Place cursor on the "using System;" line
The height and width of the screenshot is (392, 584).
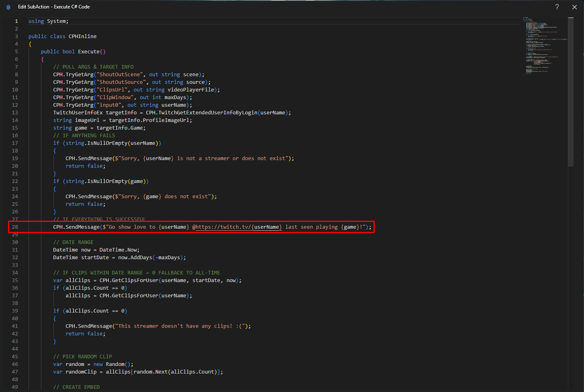pyautogui.click(x=48, y=21)
